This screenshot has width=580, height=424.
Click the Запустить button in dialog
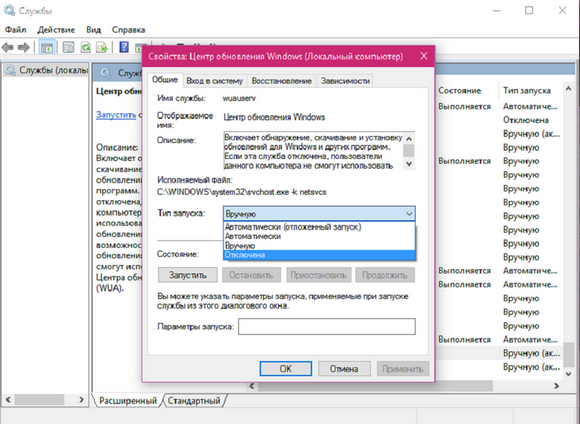(x=188, y=275)
